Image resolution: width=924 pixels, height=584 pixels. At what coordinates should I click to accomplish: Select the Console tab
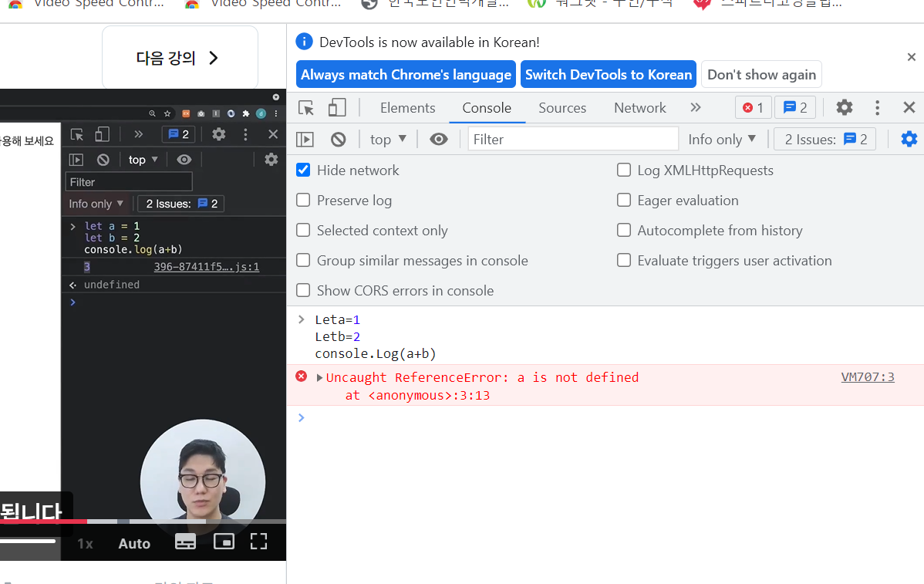[487, 108]
